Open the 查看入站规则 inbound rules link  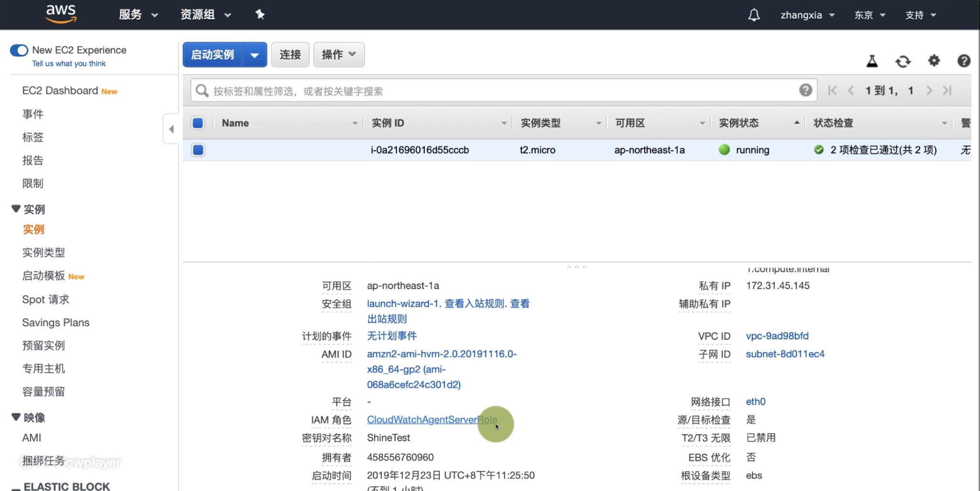pos(474,303)
